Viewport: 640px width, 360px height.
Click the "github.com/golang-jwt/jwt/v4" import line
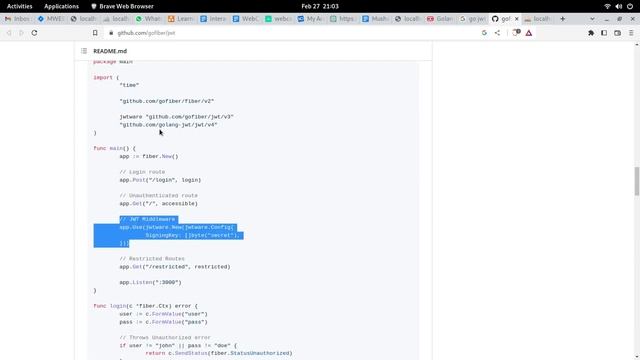(168, 124)
